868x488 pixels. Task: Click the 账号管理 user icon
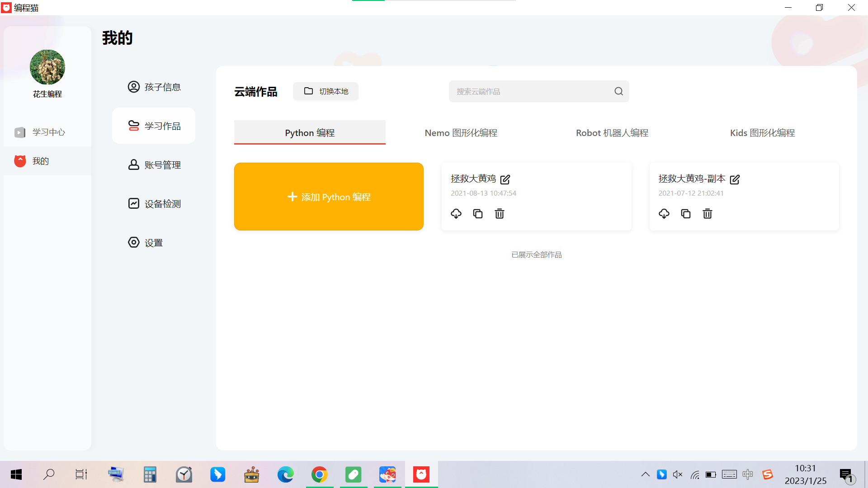(x=134, y=164)
